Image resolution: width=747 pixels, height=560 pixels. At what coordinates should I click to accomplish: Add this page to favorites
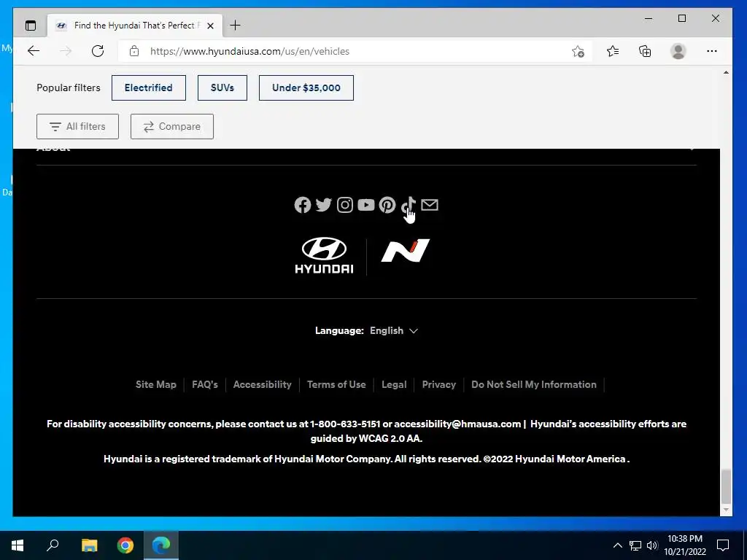(x=578, y=51)
